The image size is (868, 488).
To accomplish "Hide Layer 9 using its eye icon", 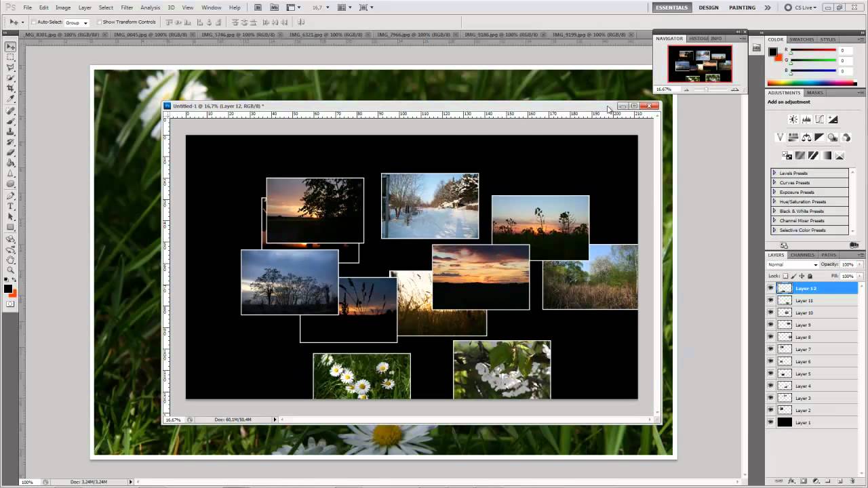I will coord(770,325).
